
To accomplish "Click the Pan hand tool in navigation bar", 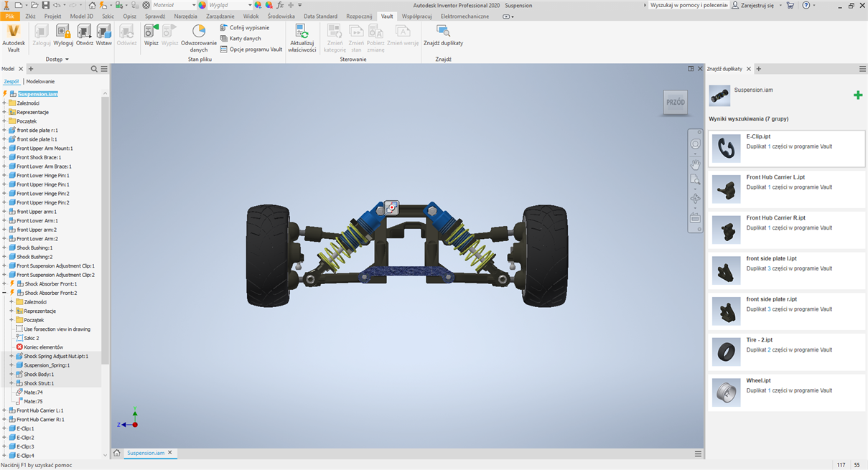I will [x=695, y=164].
